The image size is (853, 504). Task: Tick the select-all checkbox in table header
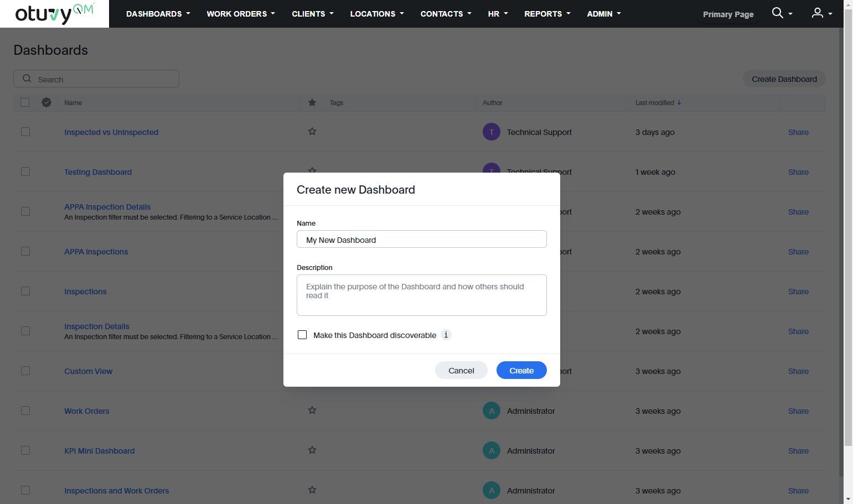pyautogui.click(x=25, y=102)
